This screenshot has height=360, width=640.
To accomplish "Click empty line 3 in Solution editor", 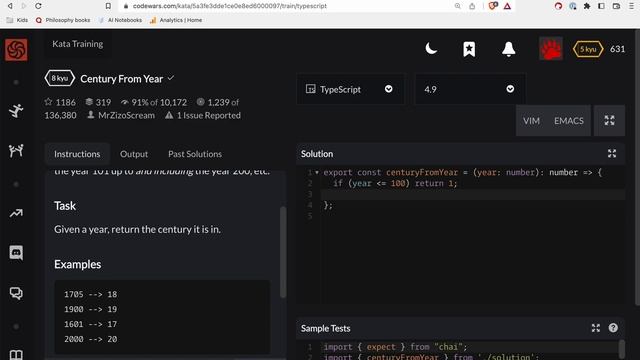I will pyautogui.click(x=473, y=194).
